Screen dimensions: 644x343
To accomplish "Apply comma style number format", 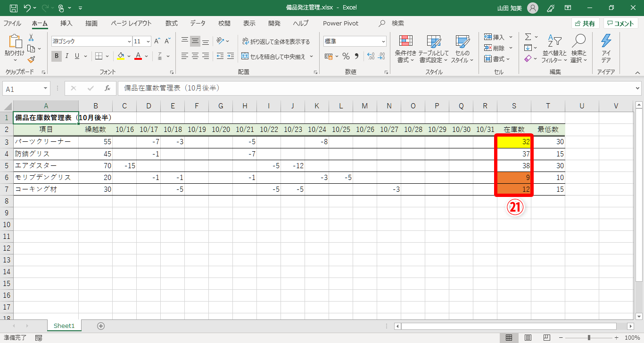I will coord(356,57).
